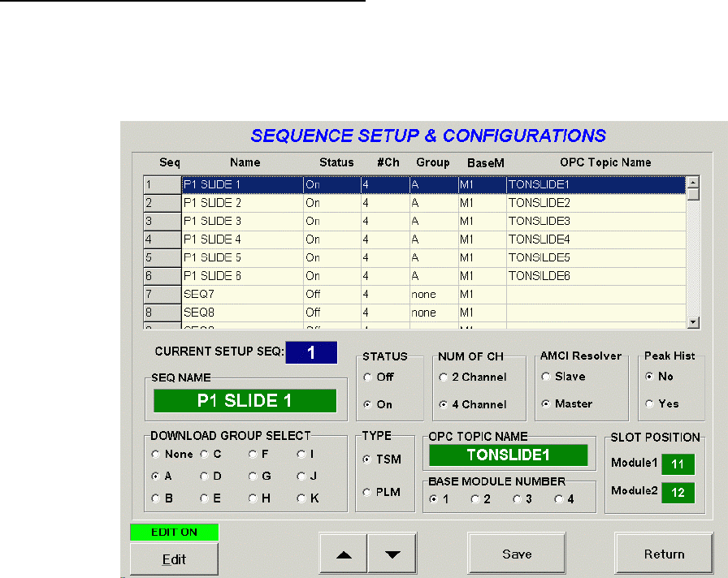This screenshot has width=728, height=578.
Task: Click the Save button
Action: [x=517, y=554]
